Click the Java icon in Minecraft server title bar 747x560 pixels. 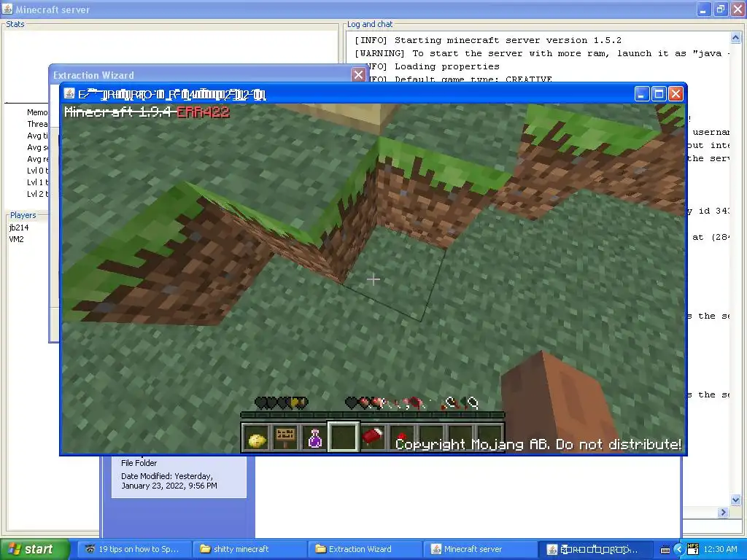pyautogui.click(x=7, y=9)
